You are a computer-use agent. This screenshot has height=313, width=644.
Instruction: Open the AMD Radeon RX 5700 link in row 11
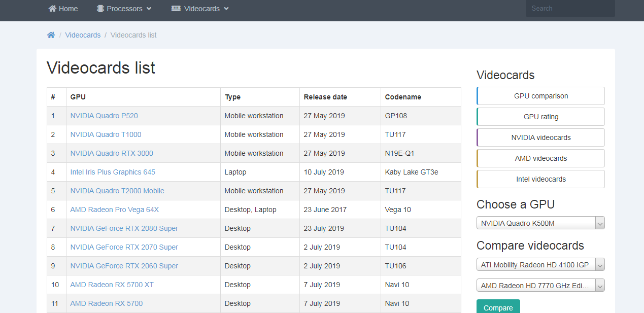[107, 303]
